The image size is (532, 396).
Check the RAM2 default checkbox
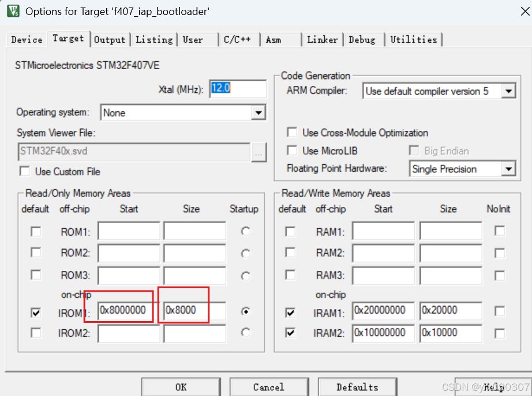(x=290, y=252)
